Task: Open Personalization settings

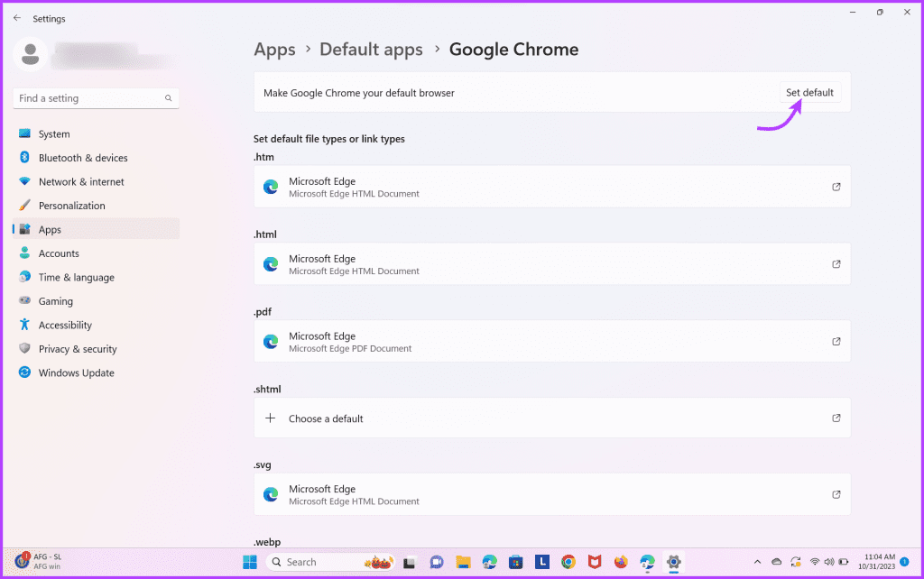Action: click(96, 206)
